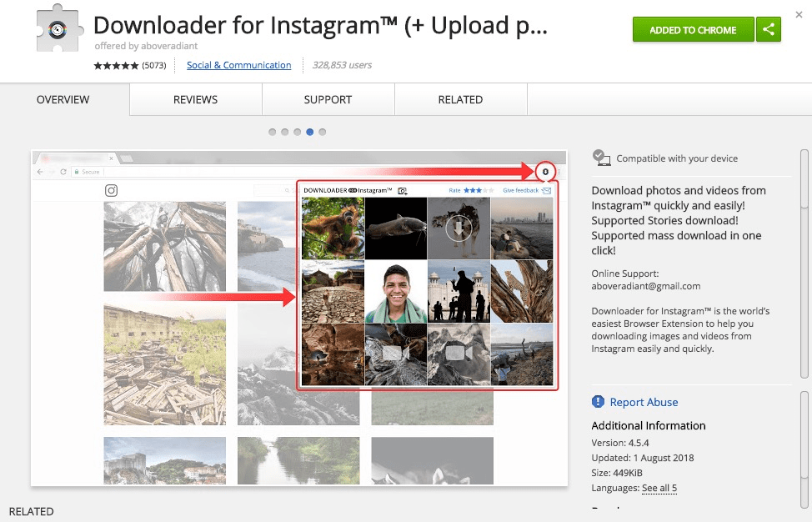Click the "Version: 4.5.4" line
Viewport: 812px width, 522px height.
[620, 443]
